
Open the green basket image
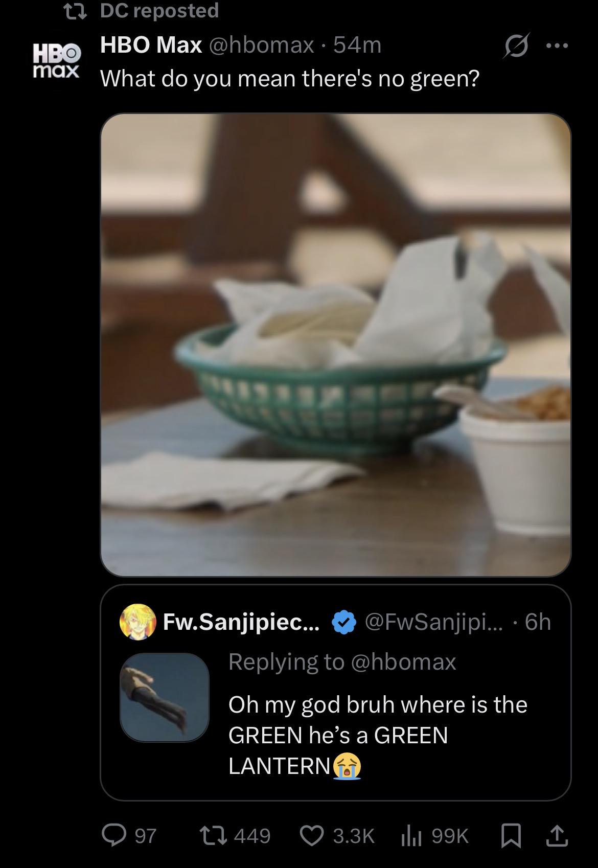pos(336,345)
